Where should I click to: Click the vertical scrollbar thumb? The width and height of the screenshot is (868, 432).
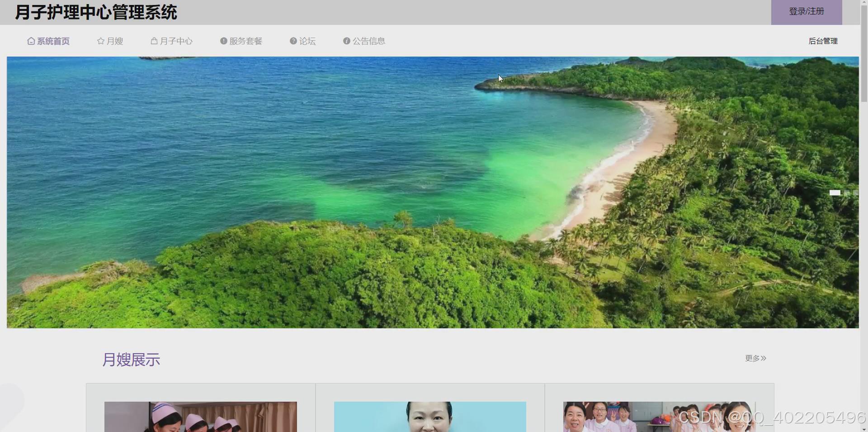pyautogui.click(x=864, y=54)
